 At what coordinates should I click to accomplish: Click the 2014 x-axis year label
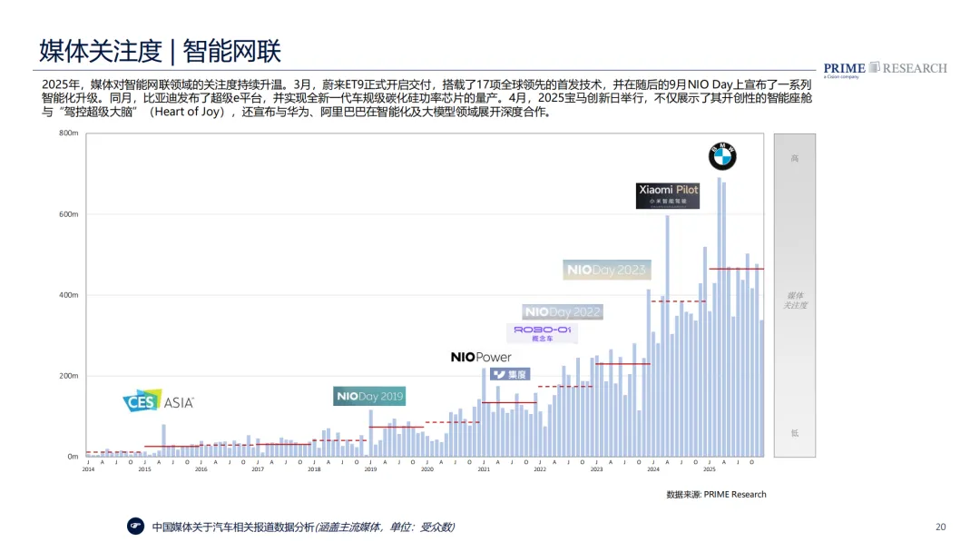[88, 468]
